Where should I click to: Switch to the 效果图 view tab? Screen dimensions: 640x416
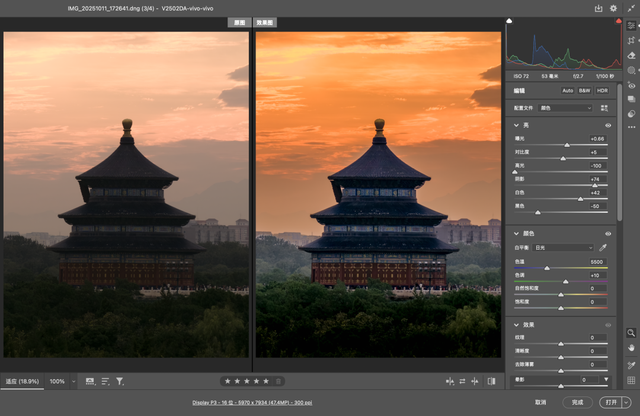266,21
